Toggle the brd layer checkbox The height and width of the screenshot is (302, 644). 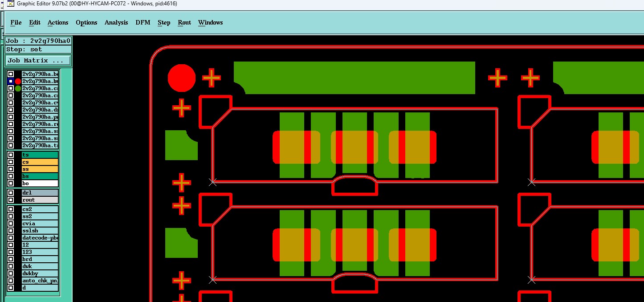point(11,259)
